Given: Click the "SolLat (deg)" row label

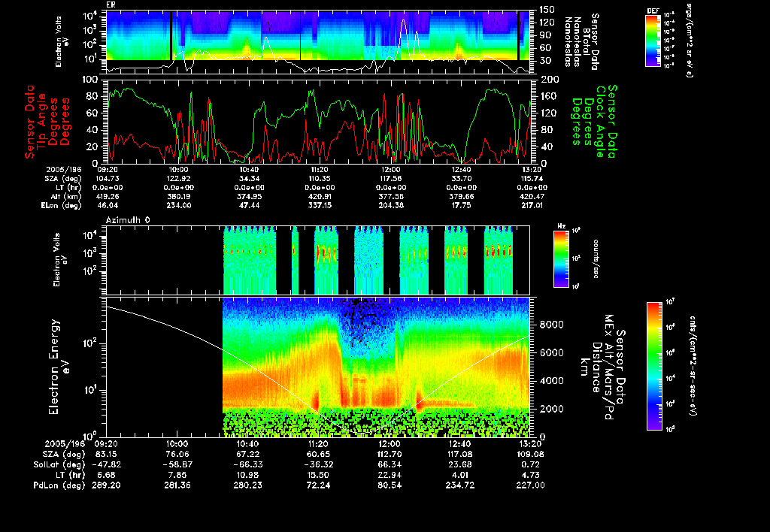Looking at the screenshot, I should click(x=59, y=465).
